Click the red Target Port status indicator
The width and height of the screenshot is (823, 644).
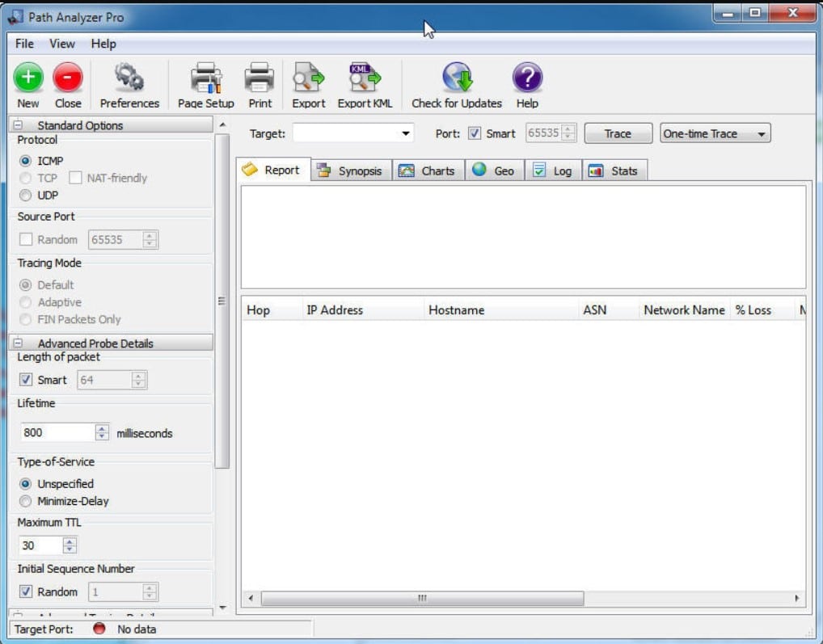[99, 629]
